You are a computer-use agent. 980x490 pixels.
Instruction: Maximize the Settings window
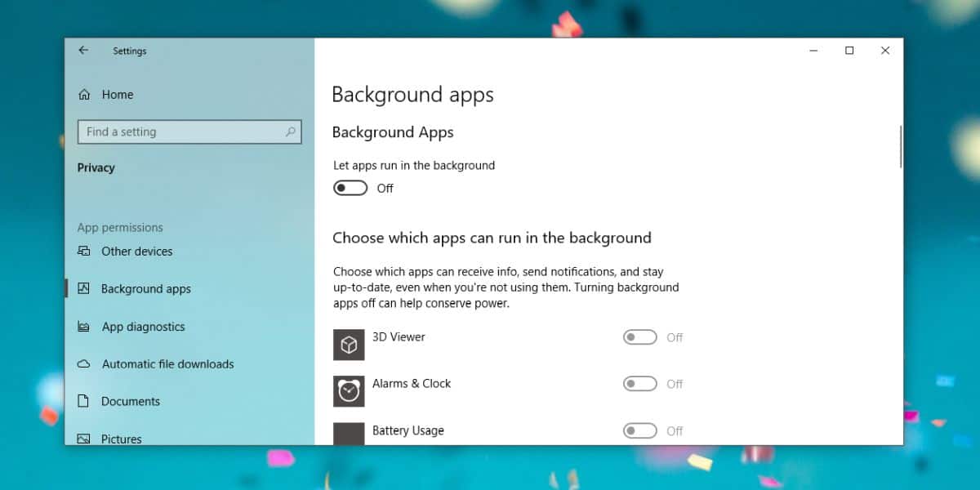(849, 51)
